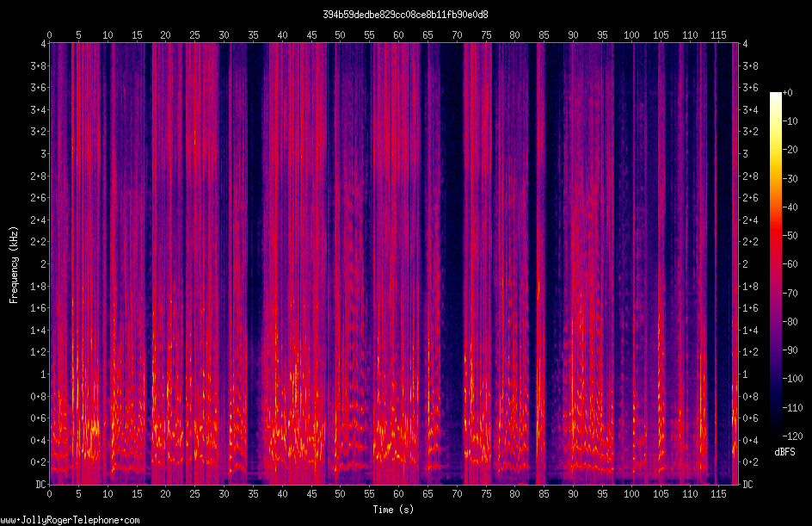812x526 pixels.
Task: Click the "Time (s)" axis label
Action: pyautogui.click(x=394, y=510)
